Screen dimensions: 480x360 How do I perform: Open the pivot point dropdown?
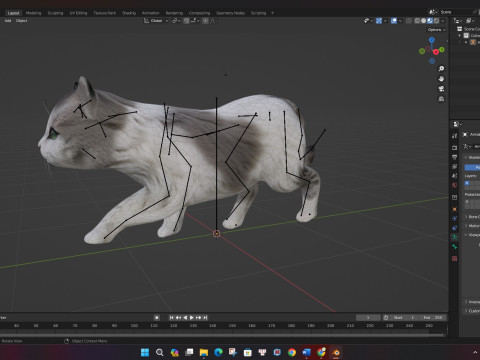pos(176,21)
